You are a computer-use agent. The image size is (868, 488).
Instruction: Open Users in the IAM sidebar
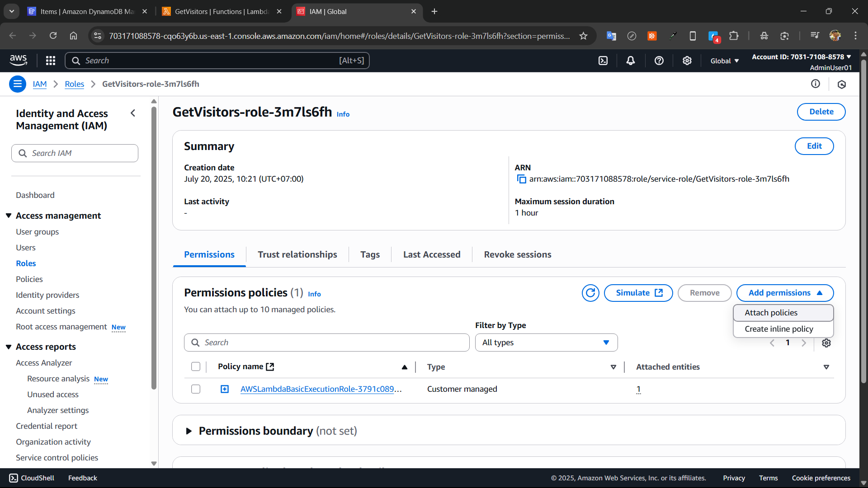26,248
